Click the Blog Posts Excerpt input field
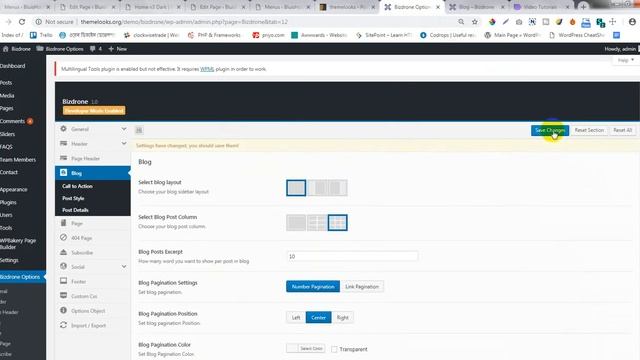Viewport: 640px width, 360px height. [x=352, y=256]
